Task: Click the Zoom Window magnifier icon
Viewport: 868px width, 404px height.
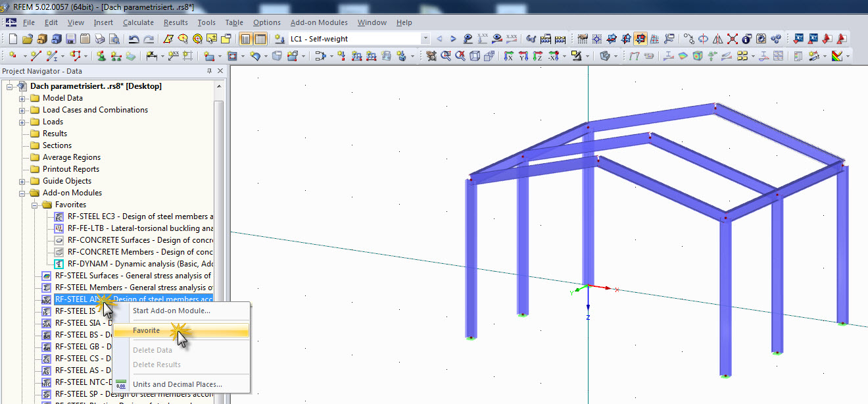Action: click(x=445, y=56)
